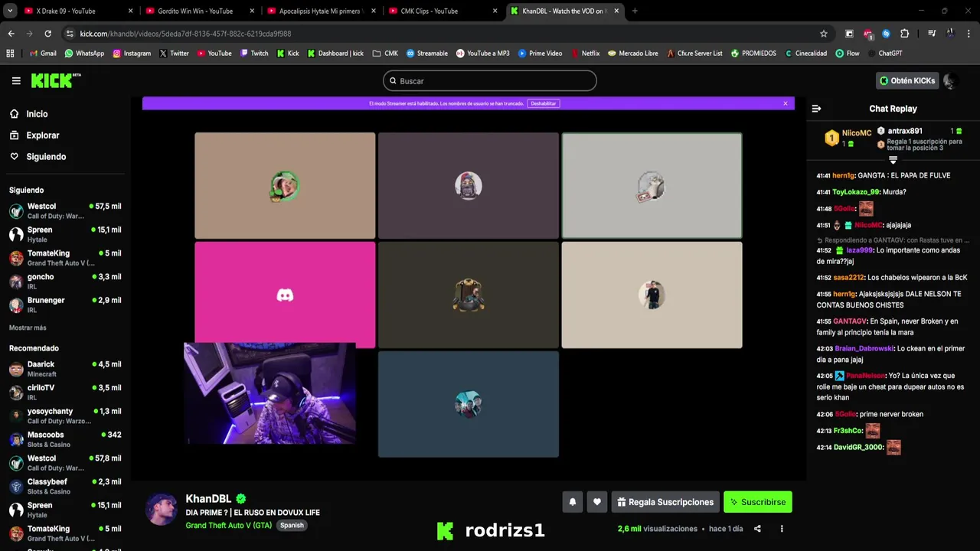Open the Instagram bookmark
This screenshot has height=551, width=980.
point(132,54)
